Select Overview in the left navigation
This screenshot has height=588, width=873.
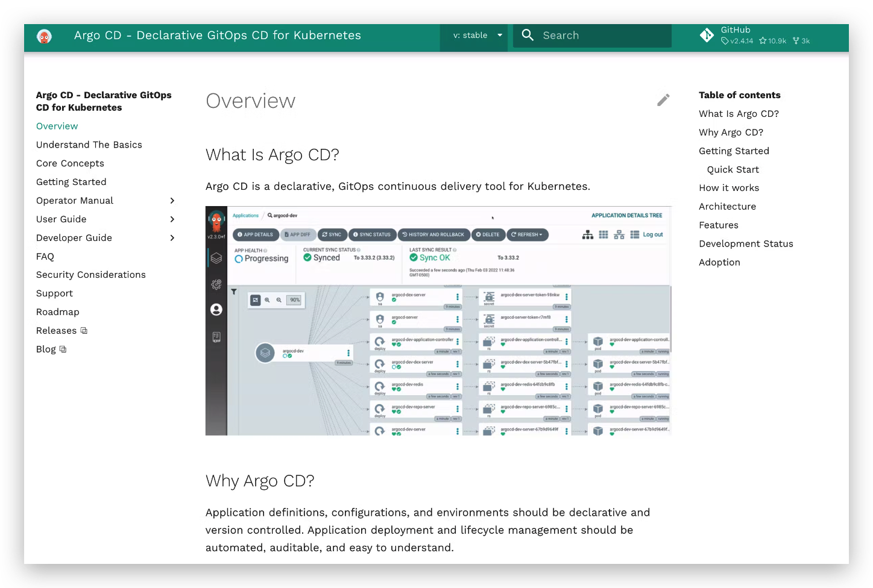(57, 126)
